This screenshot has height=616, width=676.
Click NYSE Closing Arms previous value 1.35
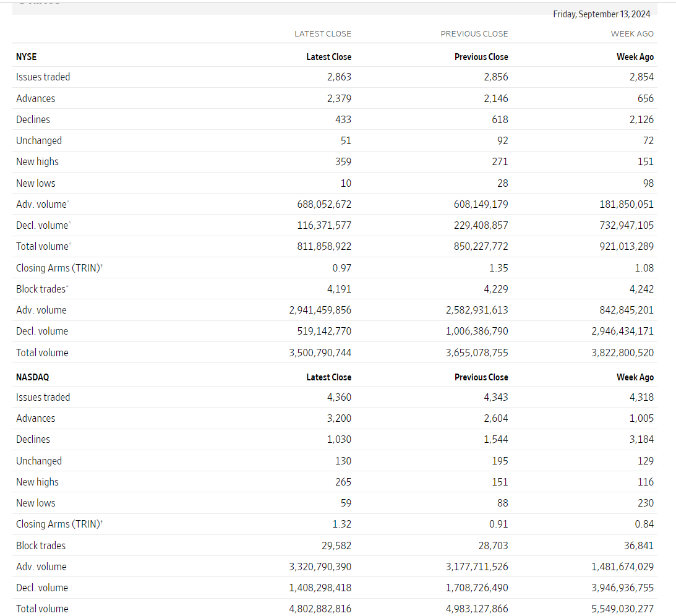pyautogui.click(x=499, y=268)
